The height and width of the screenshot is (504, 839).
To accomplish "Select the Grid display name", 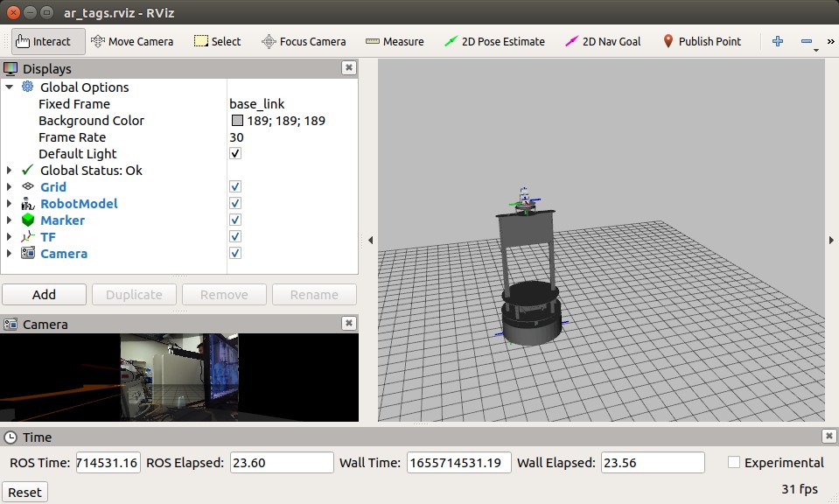I will click(53, 186).
